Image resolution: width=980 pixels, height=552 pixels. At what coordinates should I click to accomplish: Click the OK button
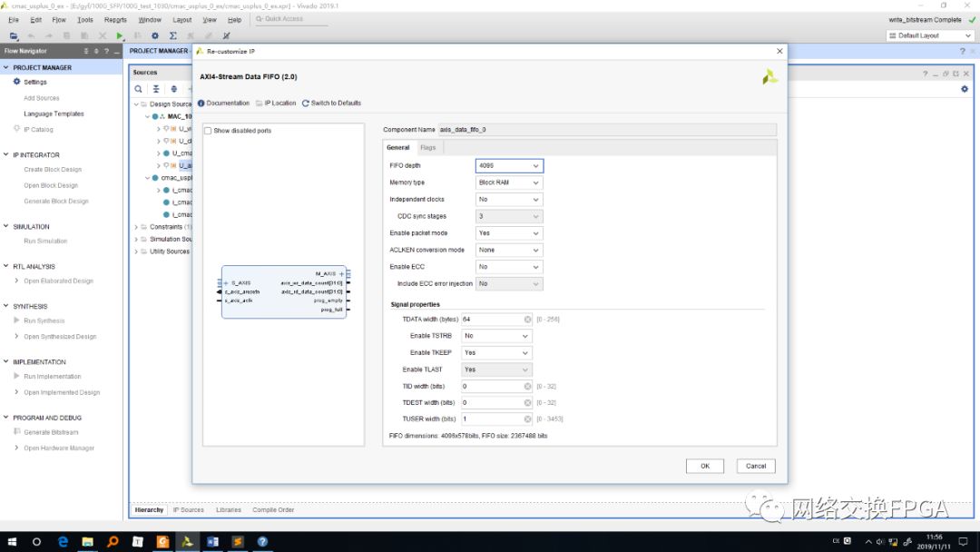705,467
